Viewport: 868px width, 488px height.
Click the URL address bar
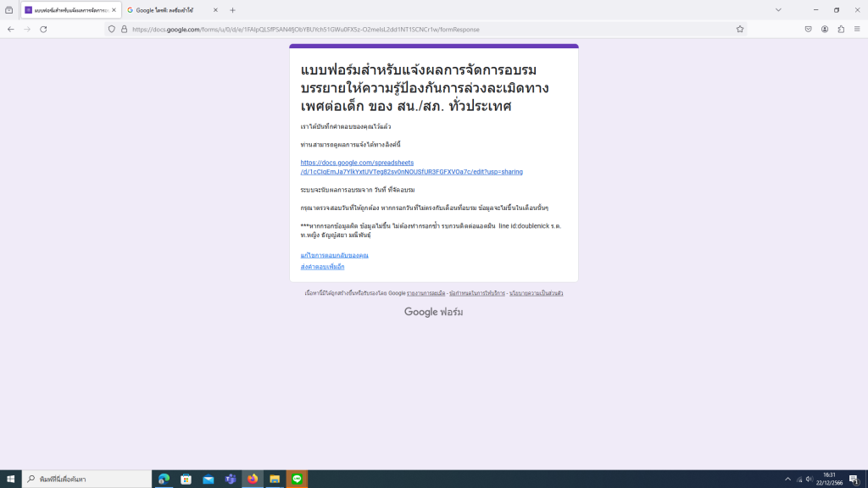pos(424,29)
